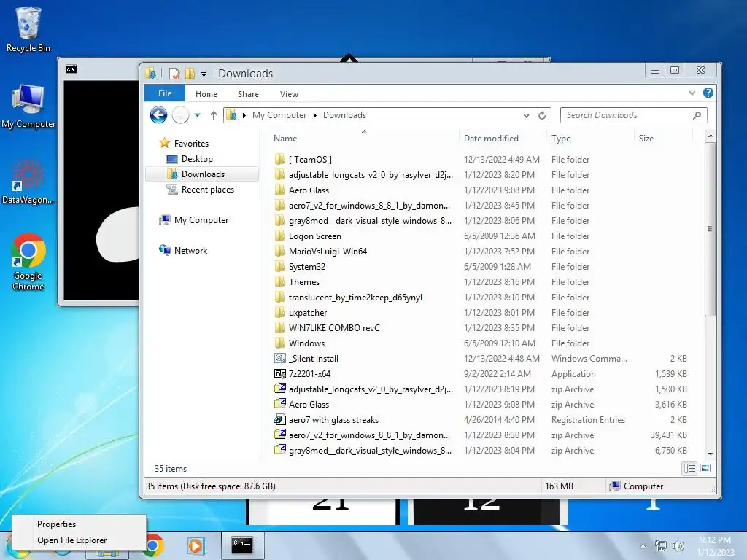Select Recent places in navigation pane
747x560 pixels.
(x=208, y=190)
